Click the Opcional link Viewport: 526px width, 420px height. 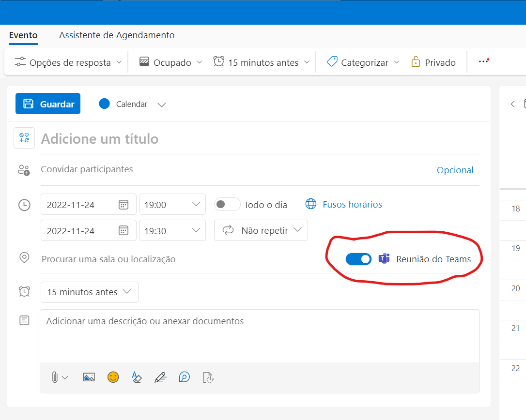pyautogui.click(x=455, y=170)
